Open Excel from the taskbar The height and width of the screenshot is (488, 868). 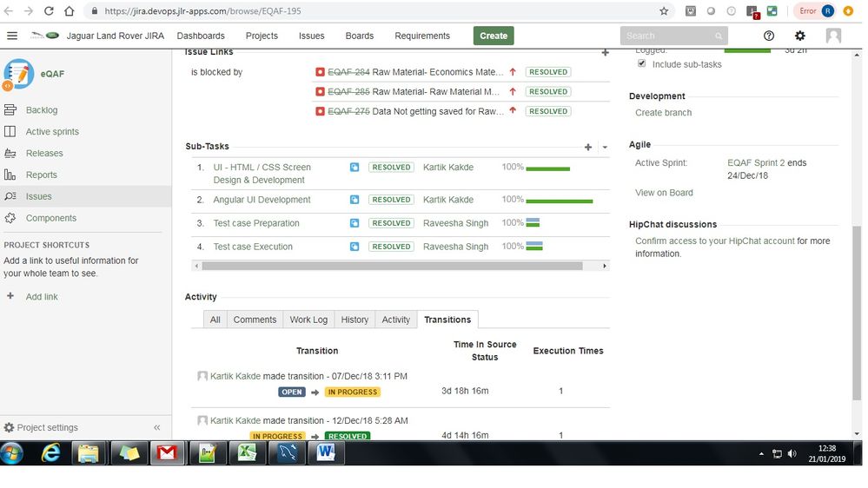[248, 453]
